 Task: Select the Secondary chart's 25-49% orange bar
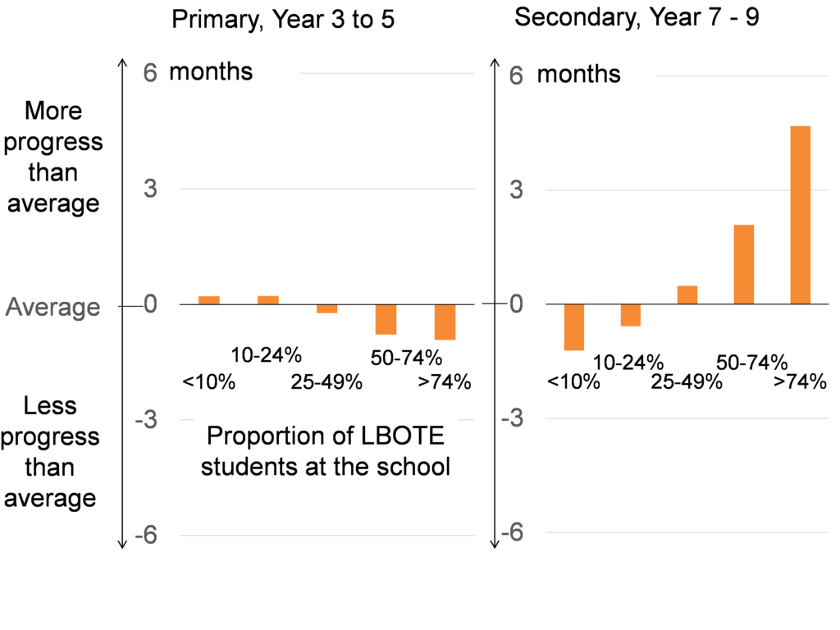(687, 294)
